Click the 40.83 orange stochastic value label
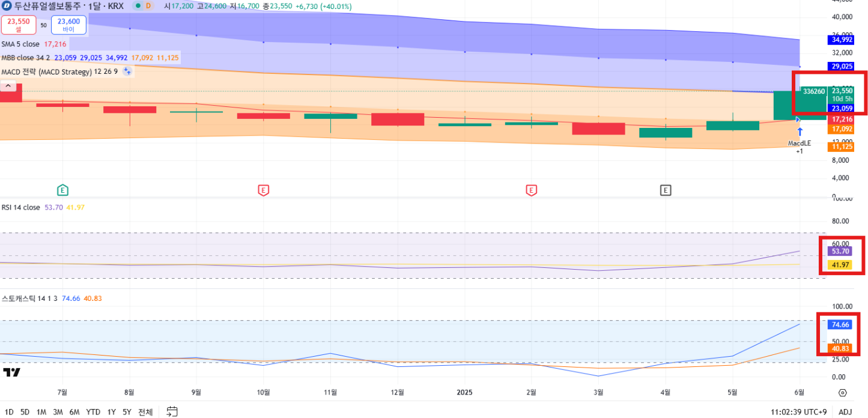This screenshot has width=868, height=418. pyautogui.click(x=840, y=348)
